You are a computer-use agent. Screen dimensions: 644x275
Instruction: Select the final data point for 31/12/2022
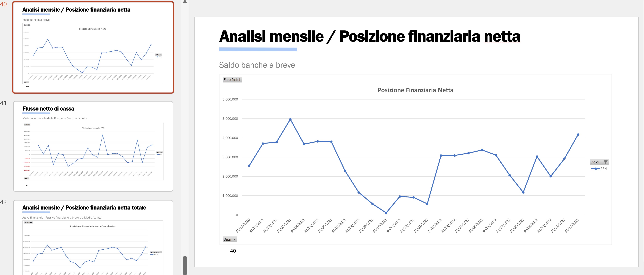coord(578,135)
